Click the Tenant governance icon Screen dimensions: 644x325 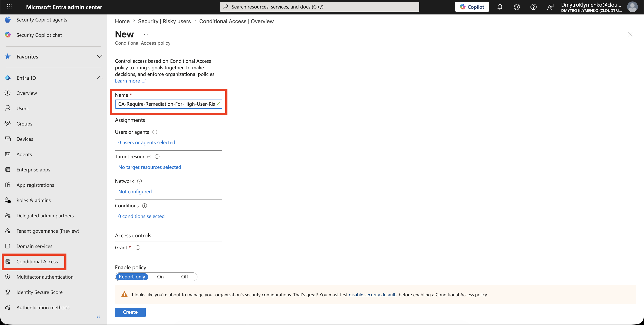(x=8, y=231)
